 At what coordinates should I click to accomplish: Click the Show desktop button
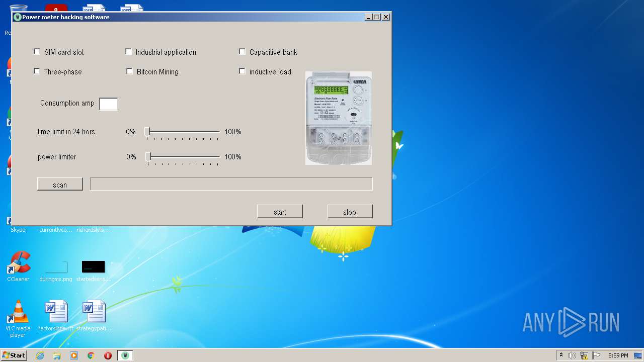[x=638, y=355]
